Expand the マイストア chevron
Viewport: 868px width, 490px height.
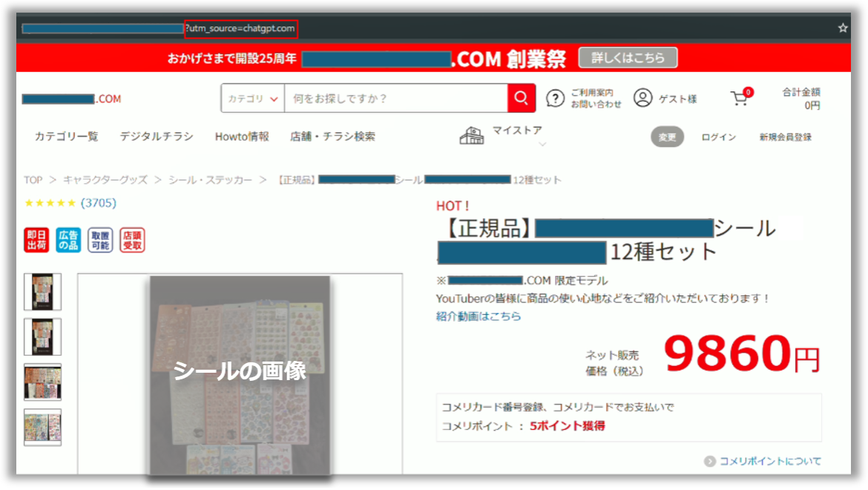click(x=542, y=145)
